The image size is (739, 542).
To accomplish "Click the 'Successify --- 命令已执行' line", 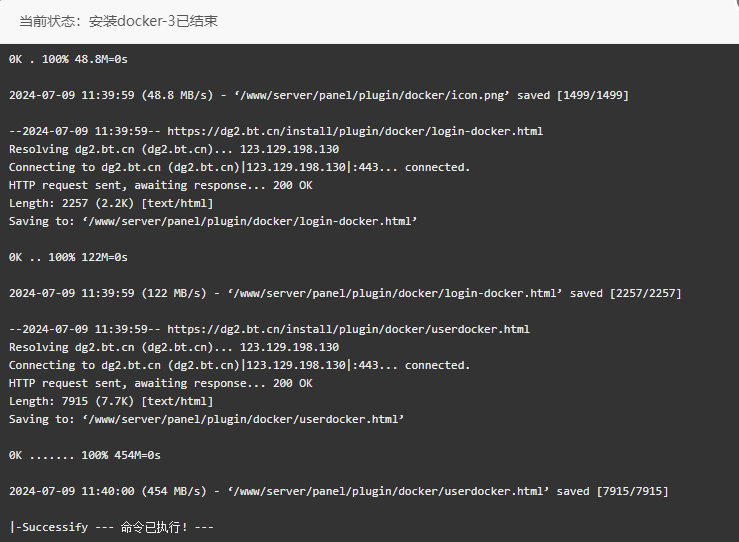I will (112, 527).
